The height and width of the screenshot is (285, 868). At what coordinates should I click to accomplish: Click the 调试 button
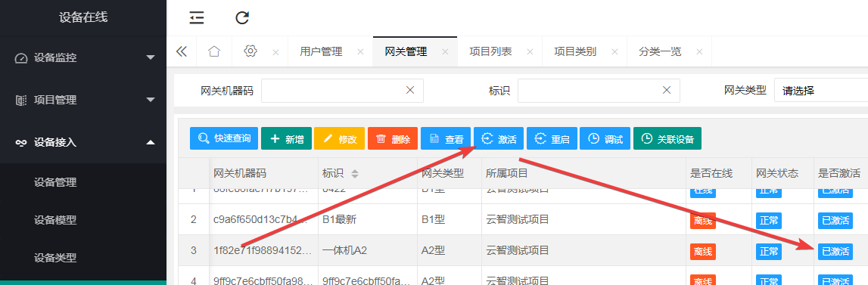[x=605, y=138]
